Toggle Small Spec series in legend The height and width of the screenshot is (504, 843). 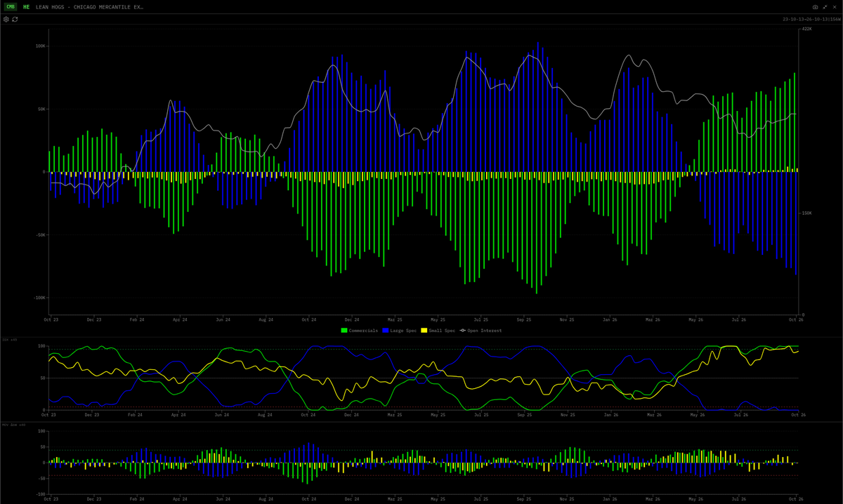(x=438, y=330)
